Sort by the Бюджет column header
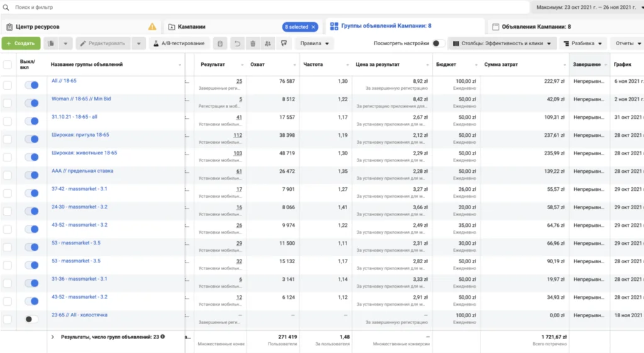Screen dimensions: 644x353 click(446, 64)
